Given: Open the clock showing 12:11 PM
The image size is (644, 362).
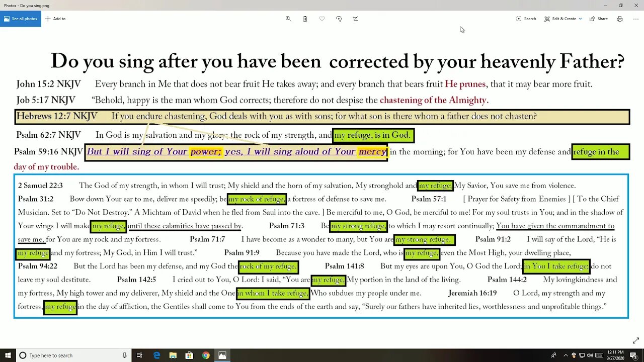Looking at the screenshot, I should [615, 355].
